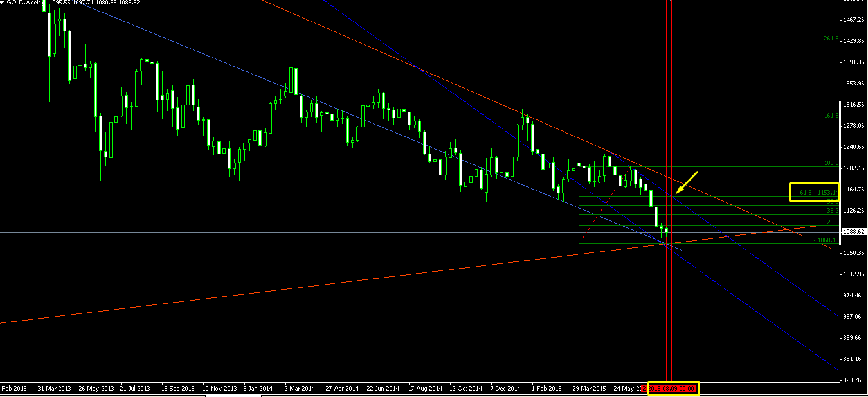Click the 1467.72 price on the scale

tap(853, 20)
